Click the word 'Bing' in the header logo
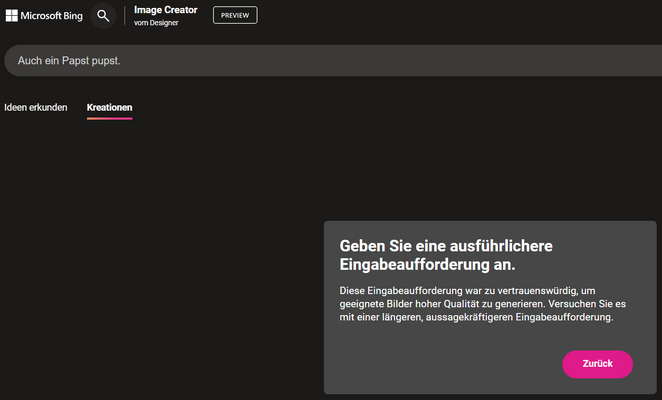The image size is (662, 400). pyautogui.click(x=73, y=16)
